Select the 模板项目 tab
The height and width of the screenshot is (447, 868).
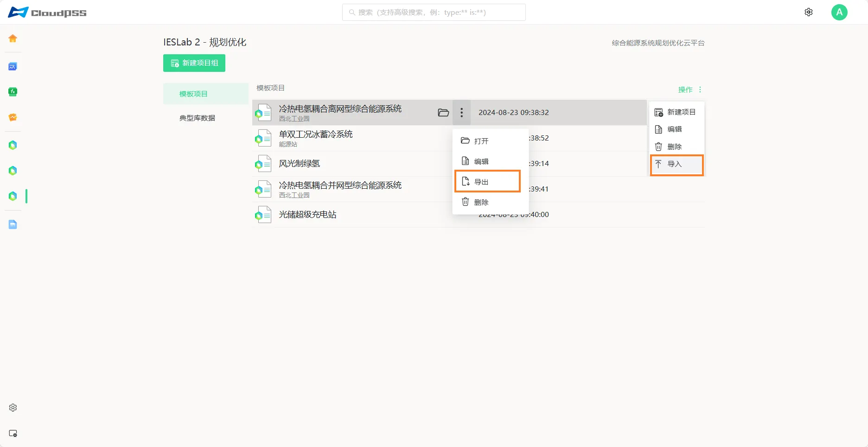click(x=206, y=94)
